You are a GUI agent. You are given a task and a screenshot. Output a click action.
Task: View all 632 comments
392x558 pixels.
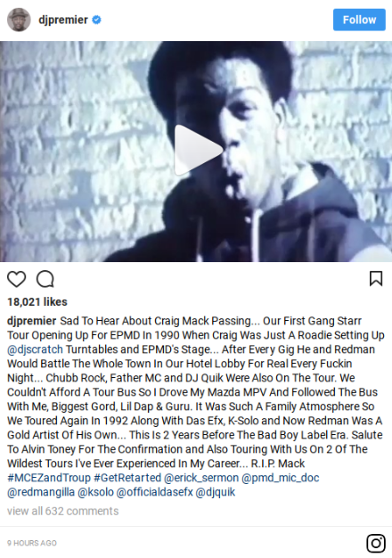[x=63, y=511]
